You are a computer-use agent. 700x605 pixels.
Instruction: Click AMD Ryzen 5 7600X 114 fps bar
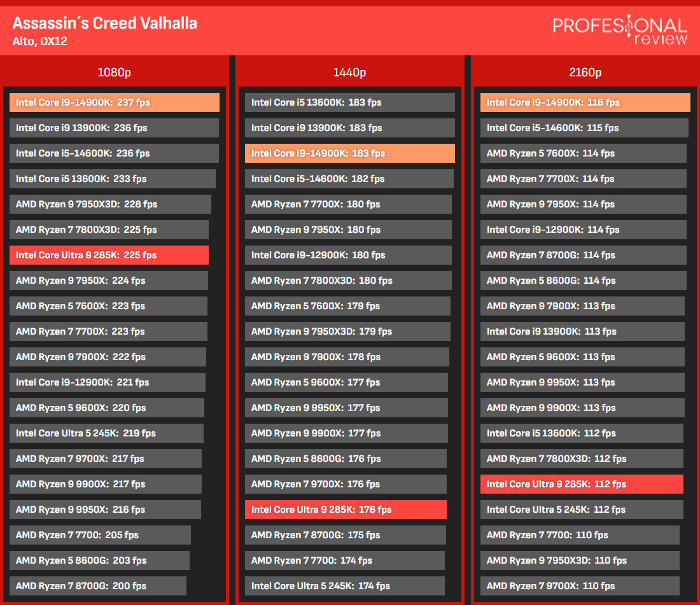(584, 153)
